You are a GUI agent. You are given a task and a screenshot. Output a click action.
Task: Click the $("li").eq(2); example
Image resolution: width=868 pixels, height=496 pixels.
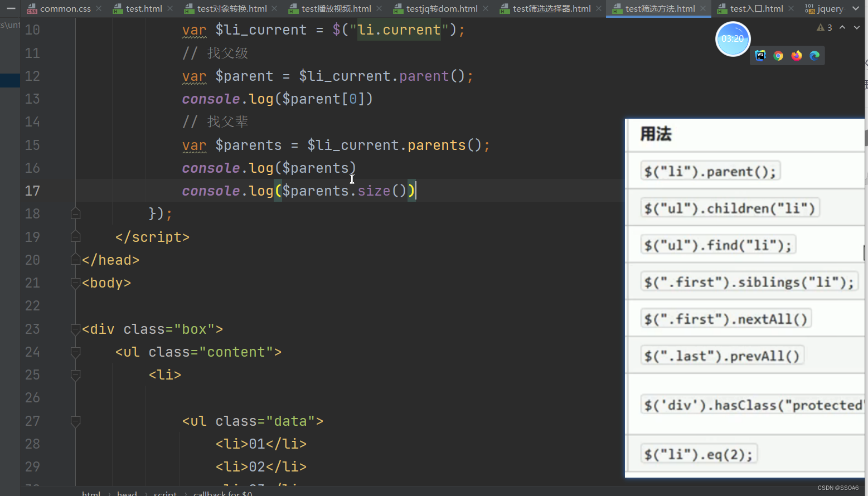(x=699, y=454)
